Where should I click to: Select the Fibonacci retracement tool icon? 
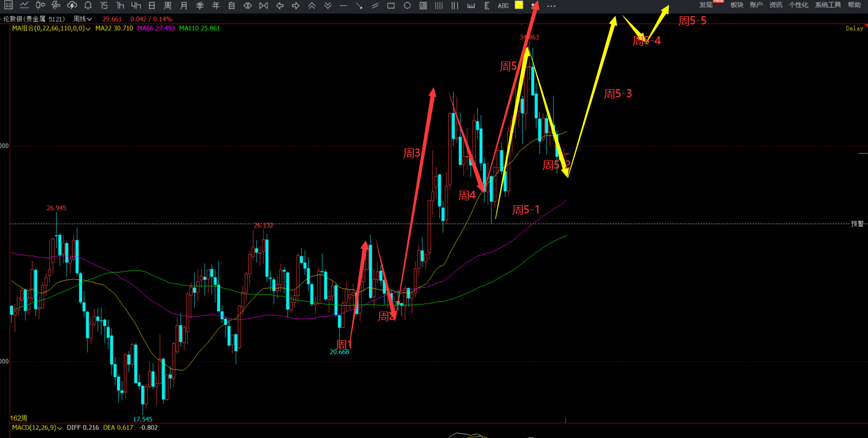[487, 5]
